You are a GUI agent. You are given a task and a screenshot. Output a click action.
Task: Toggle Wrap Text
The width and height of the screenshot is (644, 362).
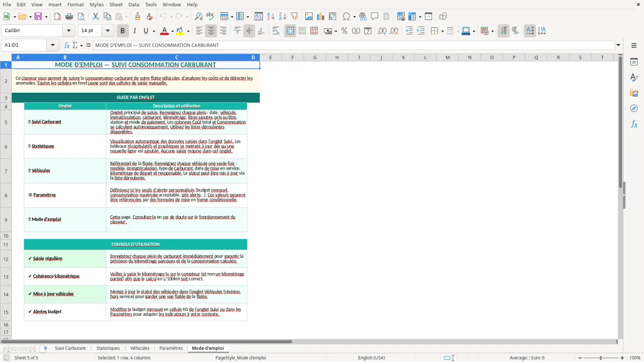point(276,31)
